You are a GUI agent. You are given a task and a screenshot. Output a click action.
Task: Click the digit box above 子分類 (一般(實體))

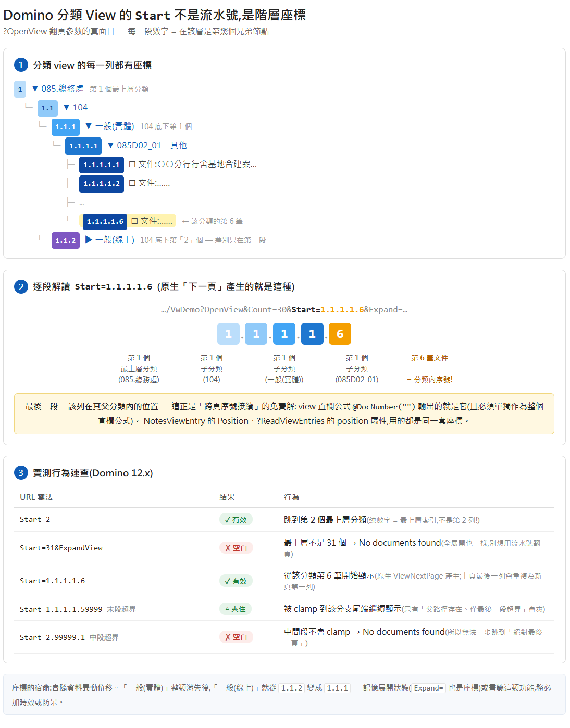284,334
